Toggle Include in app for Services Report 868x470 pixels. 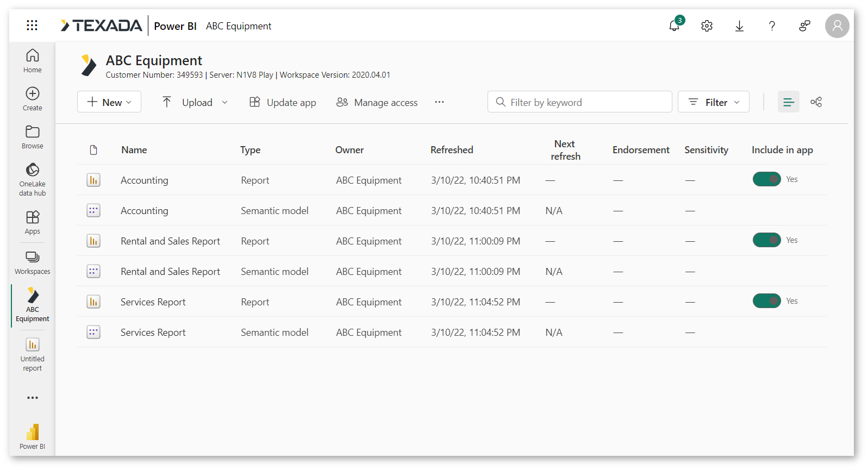click(767, 301)
